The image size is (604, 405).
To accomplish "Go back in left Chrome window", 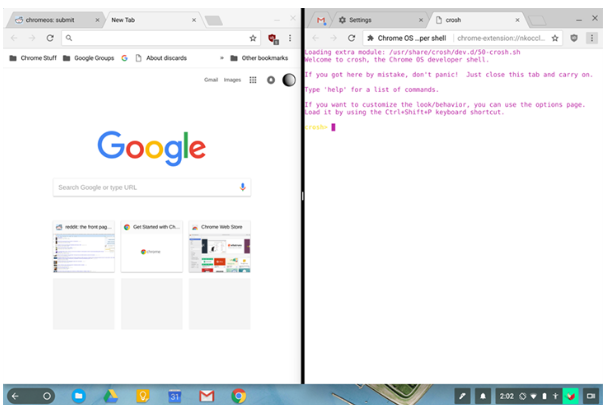I will tap(14, 38).
